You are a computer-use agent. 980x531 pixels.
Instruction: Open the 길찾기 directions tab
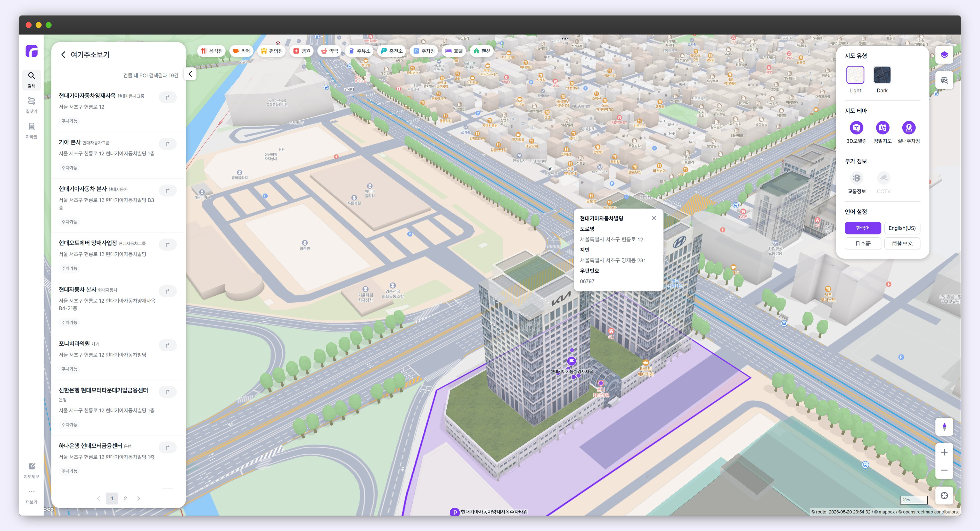tap(31, 105)
